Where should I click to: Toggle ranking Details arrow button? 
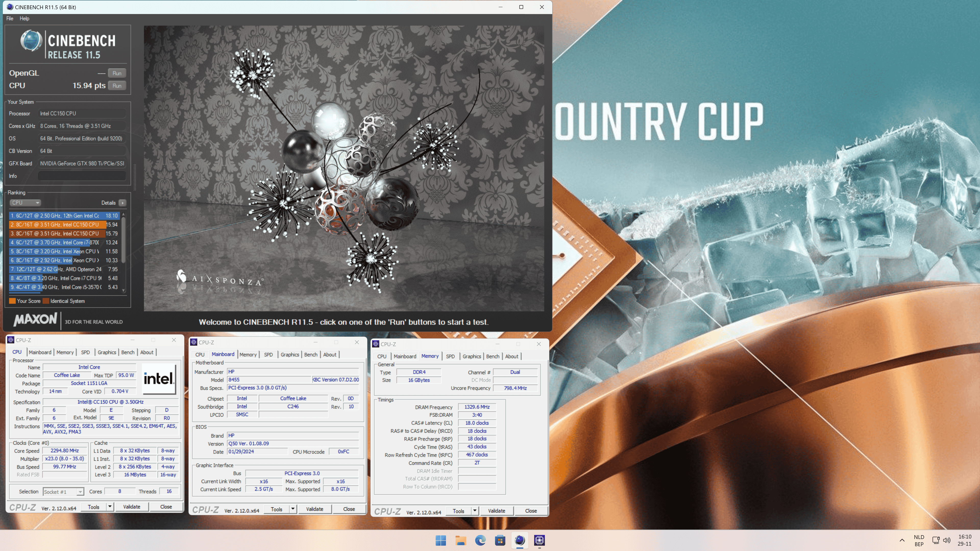[x=122, y=203]
